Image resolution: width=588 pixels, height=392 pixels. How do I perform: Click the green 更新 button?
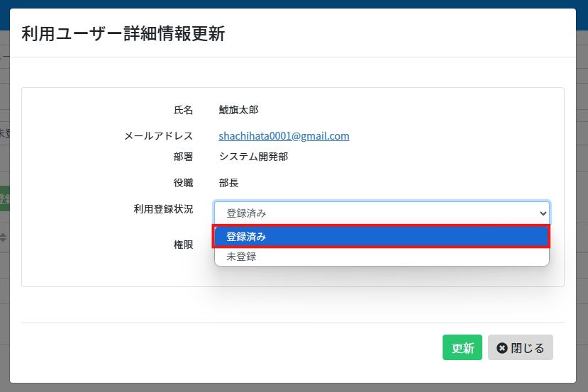pyautogui.click(x=462, y=347)
